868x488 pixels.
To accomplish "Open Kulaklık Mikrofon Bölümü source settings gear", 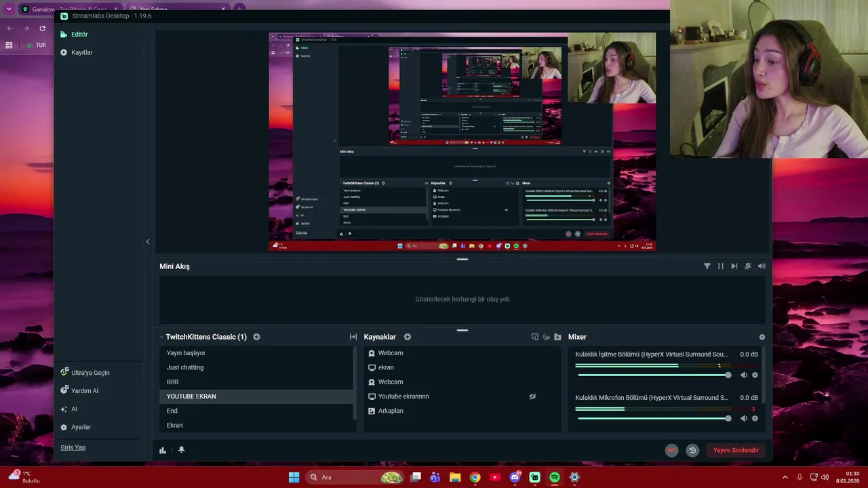I will pos(755,418).
